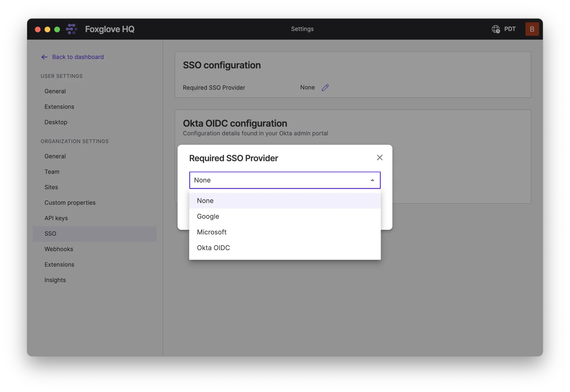Click the timezone globe icon

(496, 29)
